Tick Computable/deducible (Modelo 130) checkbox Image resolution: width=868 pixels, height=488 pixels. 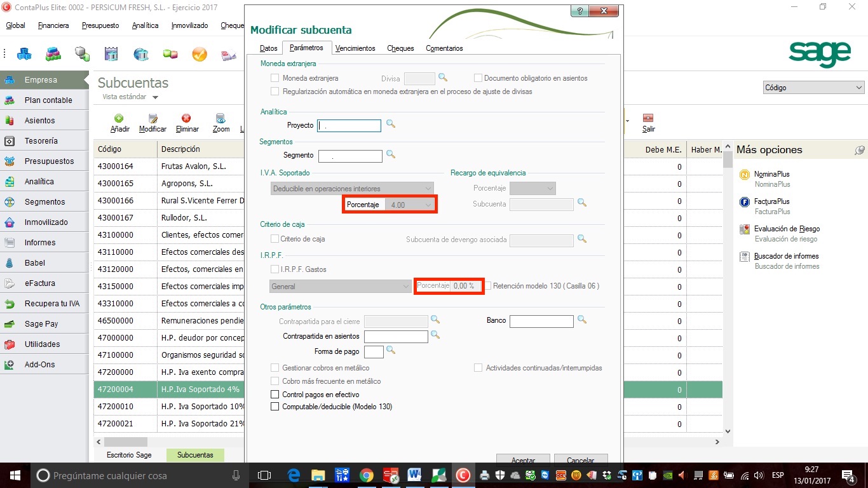coord(275,407)
